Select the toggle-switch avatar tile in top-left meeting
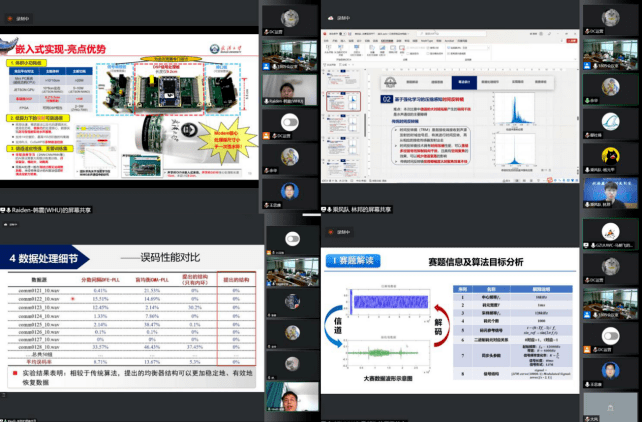 [x=290, y=124]
